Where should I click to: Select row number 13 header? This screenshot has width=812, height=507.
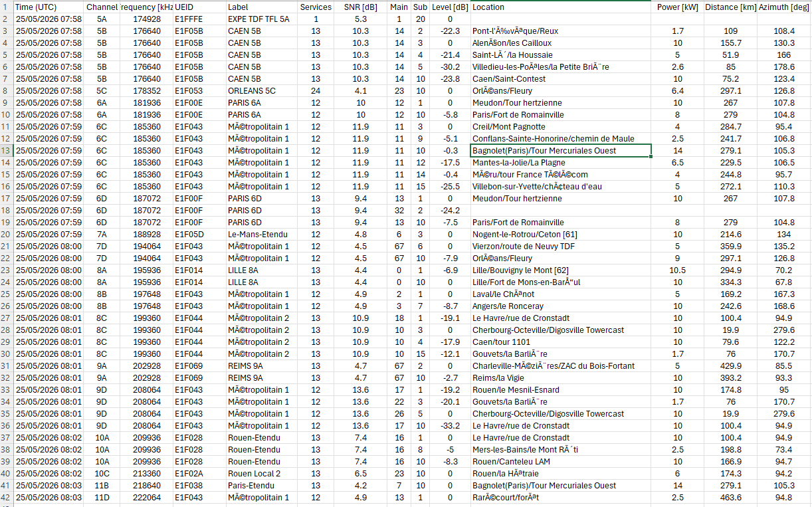(x=7, y=151)
